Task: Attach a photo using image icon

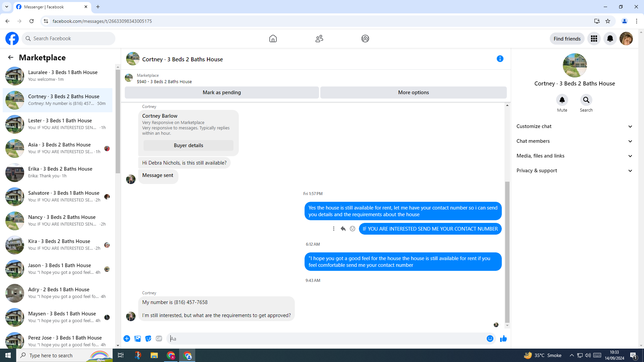Action: point(138,339)
